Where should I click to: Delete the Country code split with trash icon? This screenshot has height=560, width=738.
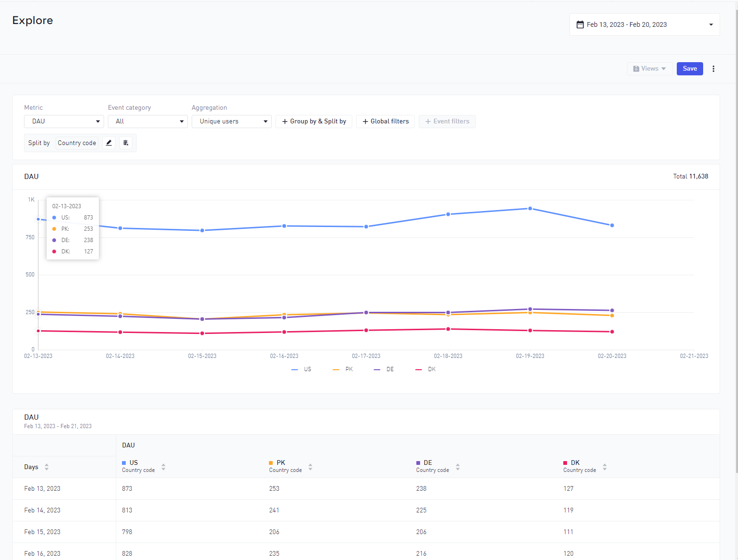126,143
